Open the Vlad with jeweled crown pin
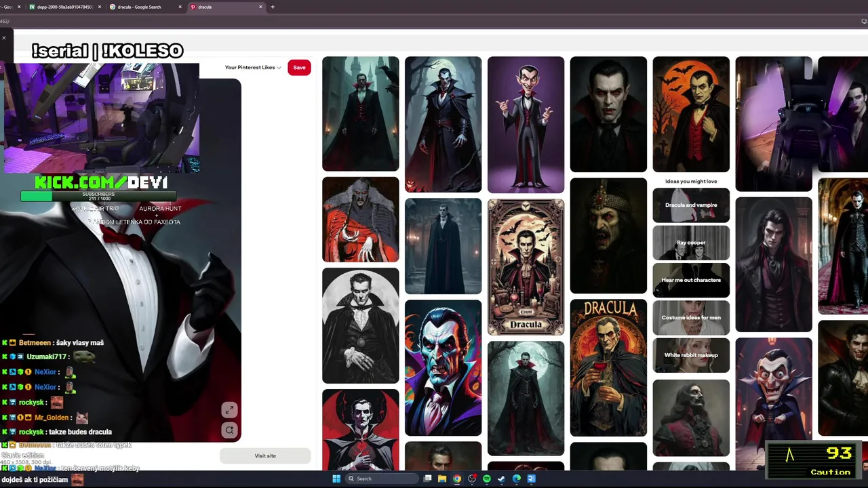The width and height of the screenshot is (868, 488). click(608, 236)
